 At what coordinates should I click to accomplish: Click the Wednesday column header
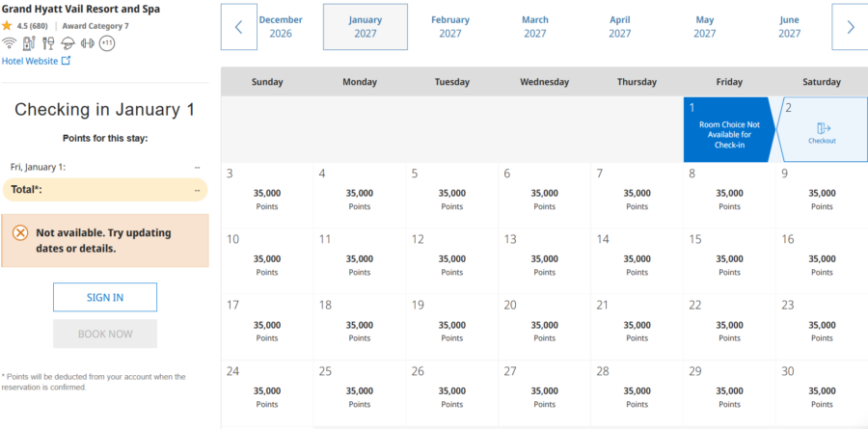pyautogui.click(x=544, y=82)
